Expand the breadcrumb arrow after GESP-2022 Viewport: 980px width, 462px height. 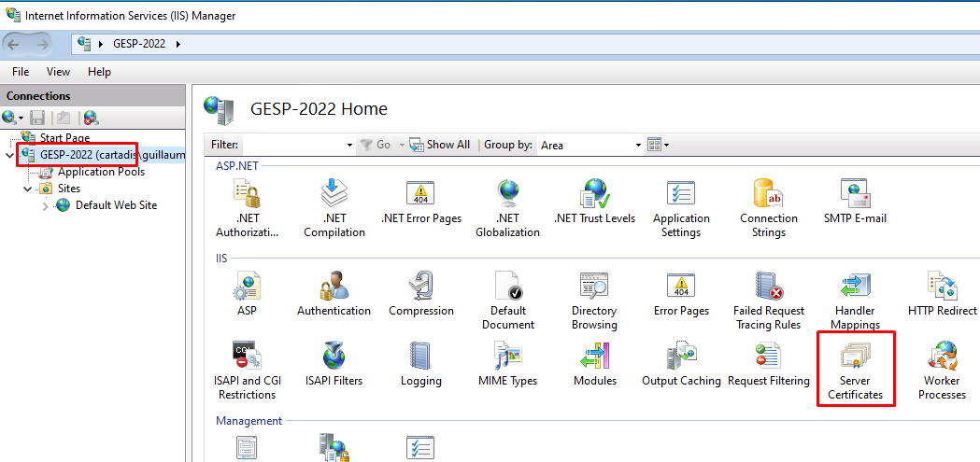pyautogui.click(x=178, y=44)
